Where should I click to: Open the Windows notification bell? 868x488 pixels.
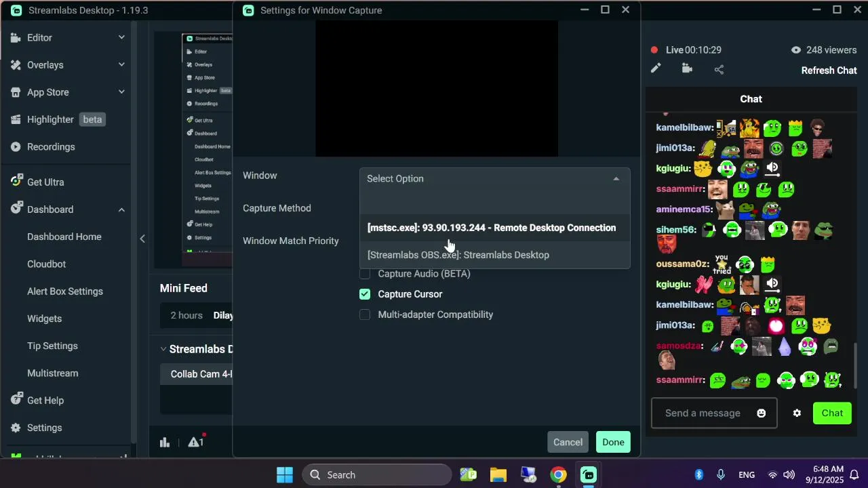pyautogui.click(x=854, y=474)
